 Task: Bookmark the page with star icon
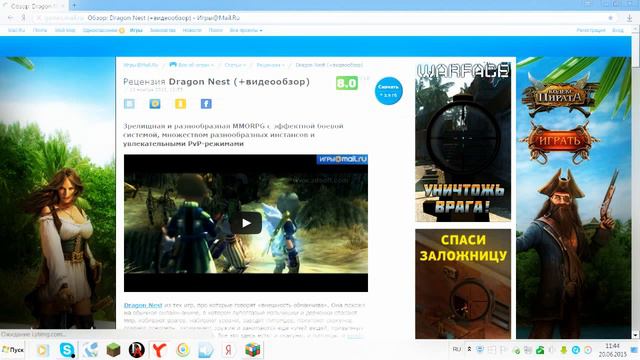click(611, 18)
